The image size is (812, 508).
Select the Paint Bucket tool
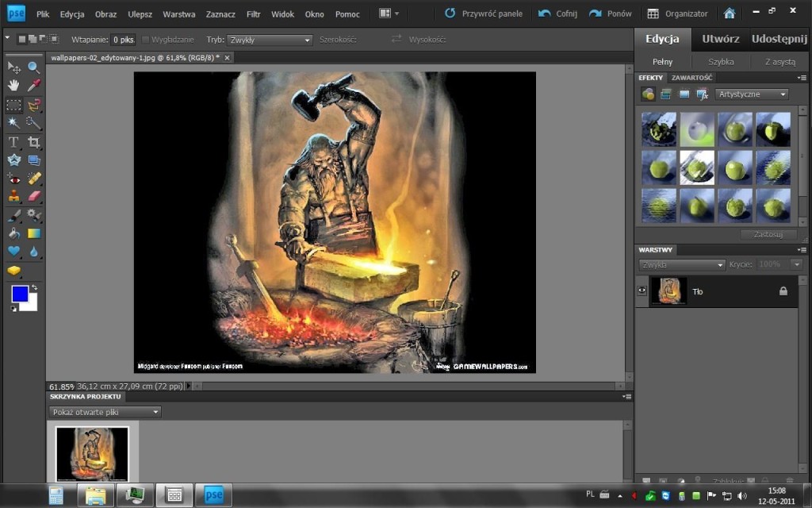13,233
